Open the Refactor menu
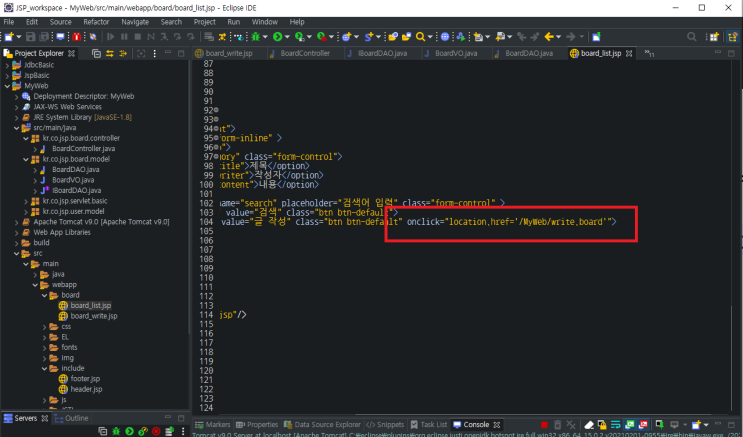This screenshot has height=437, width=743. pyautogui.click(x=96, y=22)
